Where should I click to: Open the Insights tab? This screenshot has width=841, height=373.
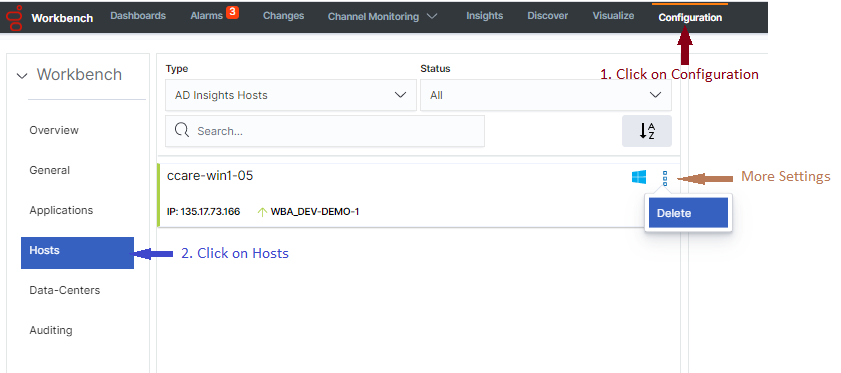(x=484, y=16)
